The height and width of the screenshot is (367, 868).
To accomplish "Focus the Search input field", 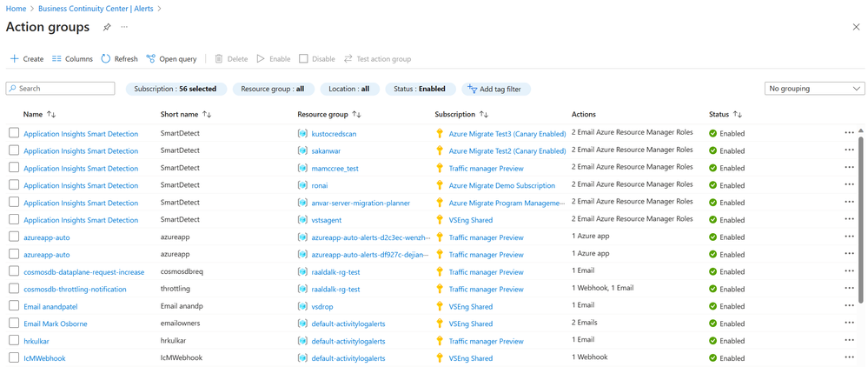I will [60, 89].
